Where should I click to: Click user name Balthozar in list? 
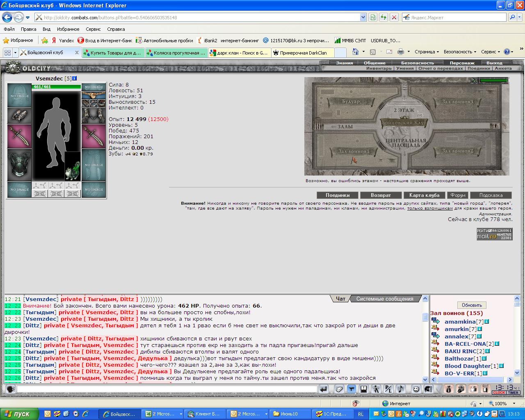point(459,358)
